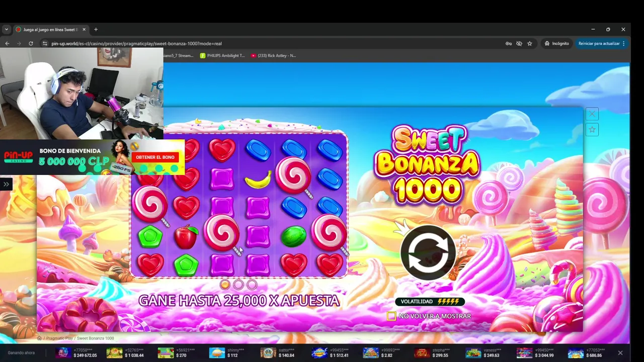644x362 pixels.
Task: Close the Juega al juego en línea tab
Action: click(84, 30)
